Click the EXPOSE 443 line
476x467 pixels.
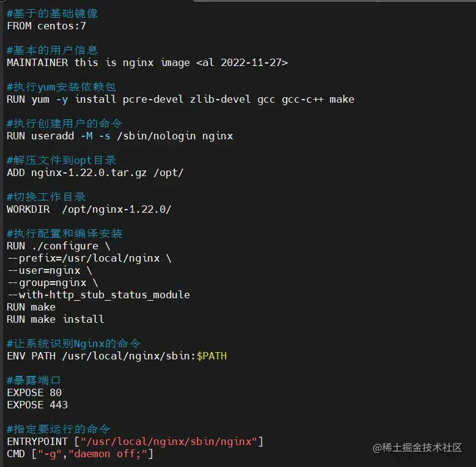pos(37,405)
